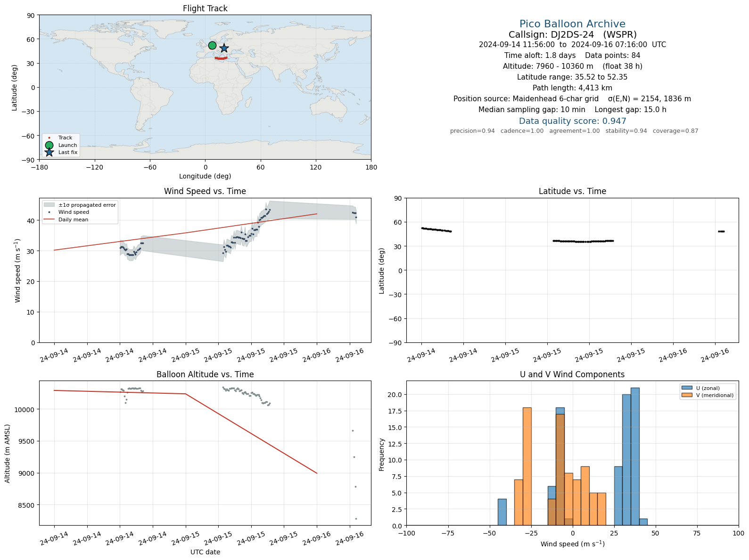
Task: Pick the blue U (zonal) legend swatch
Action: coord(687,388)
